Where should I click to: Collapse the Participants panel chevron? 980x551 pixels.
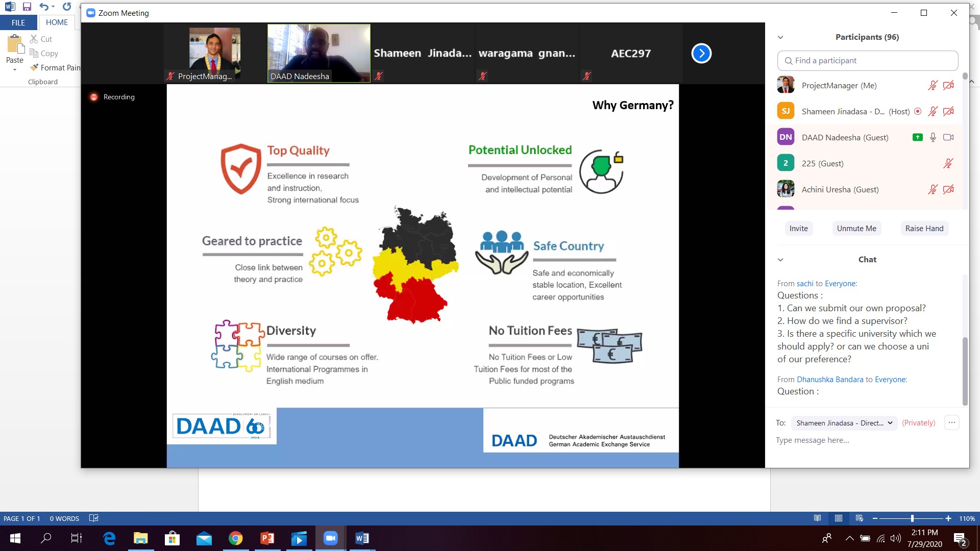(x=780, y=37)
